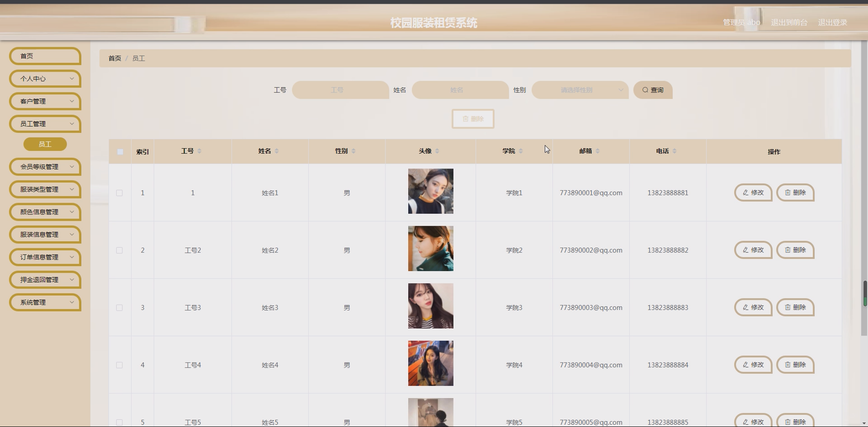Click email 773890004@qq.com cell
Image resolution: width=868 pixels, height=427 pixels.
click(x=591, y=365)
